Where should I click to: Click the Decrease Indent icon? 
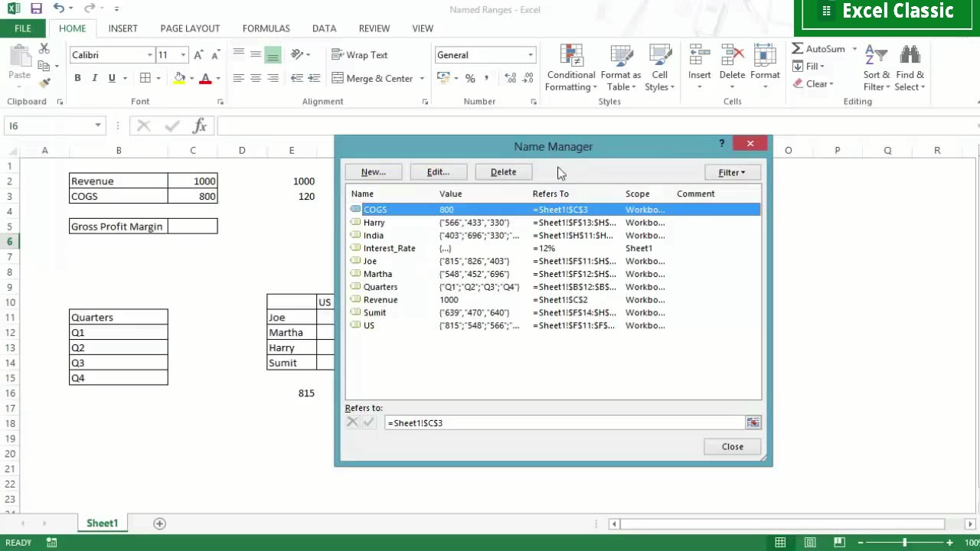296,78
